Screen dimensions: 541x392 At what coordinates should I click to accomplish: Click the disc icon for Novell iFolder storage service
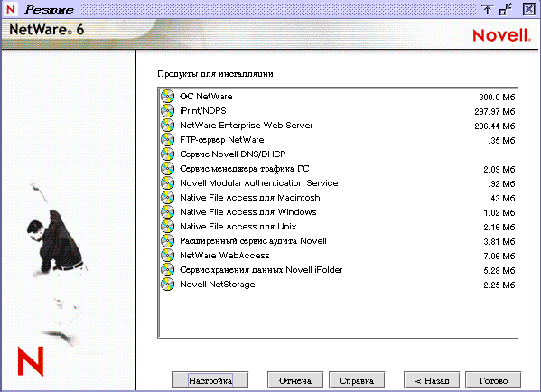[x=168, y=270]
